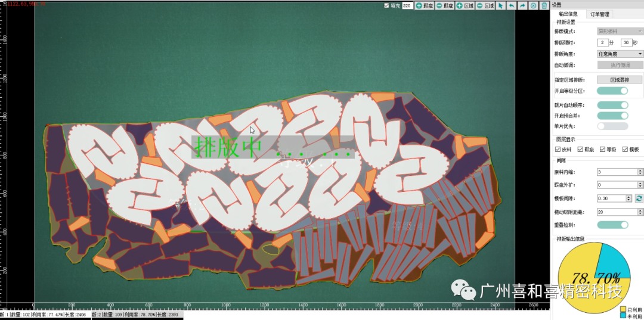Select the pointer arrow tool
This screenshot has width=644, height=320.
pos(500,6)
